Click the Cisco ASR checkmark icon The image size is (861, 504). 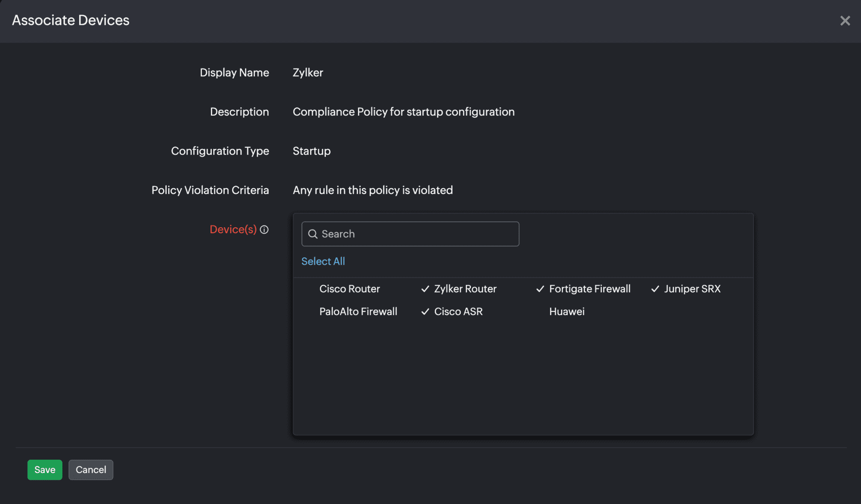coord(425,312)
